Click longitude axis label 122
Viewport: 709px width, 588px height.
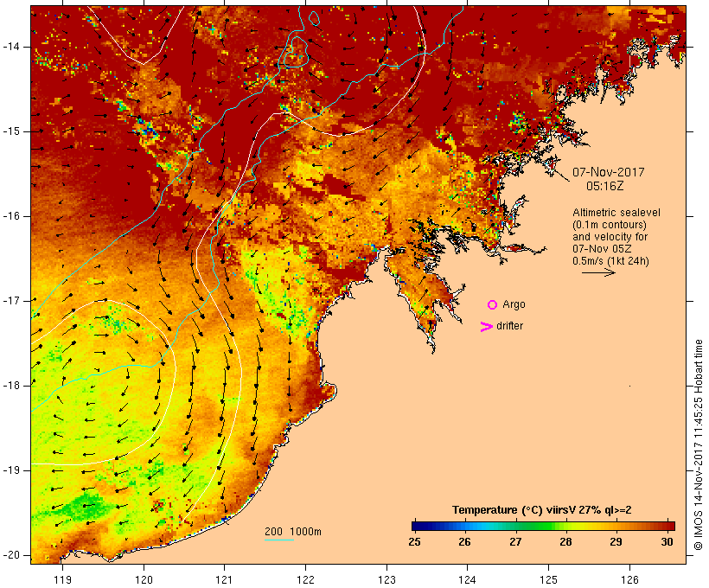(306, 580)
